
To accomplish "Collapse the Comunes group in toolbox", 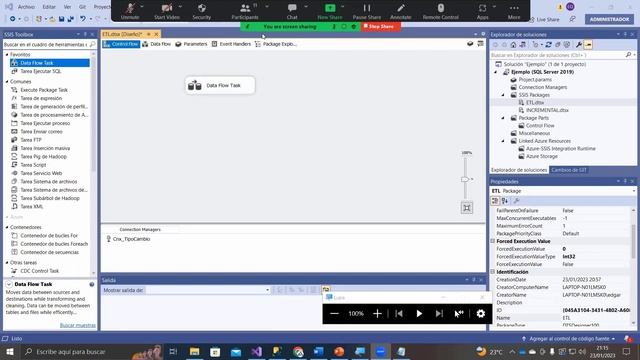I will click(7, 82).
